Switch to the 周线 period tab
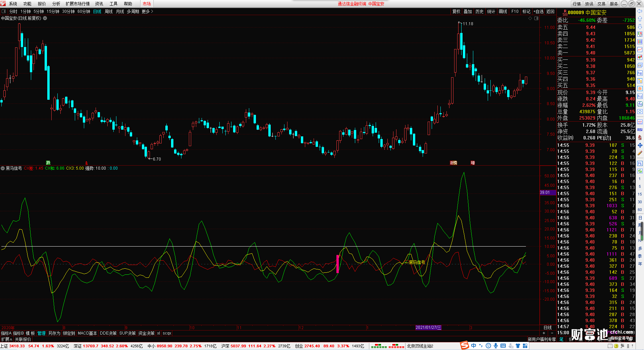Screen dimensions: 644x350 [109, 11]
